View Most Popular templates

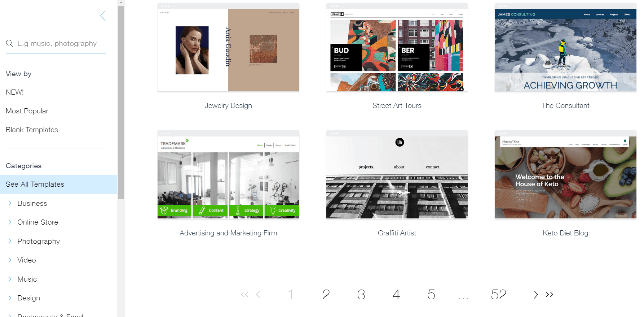(x=27, y=111)
